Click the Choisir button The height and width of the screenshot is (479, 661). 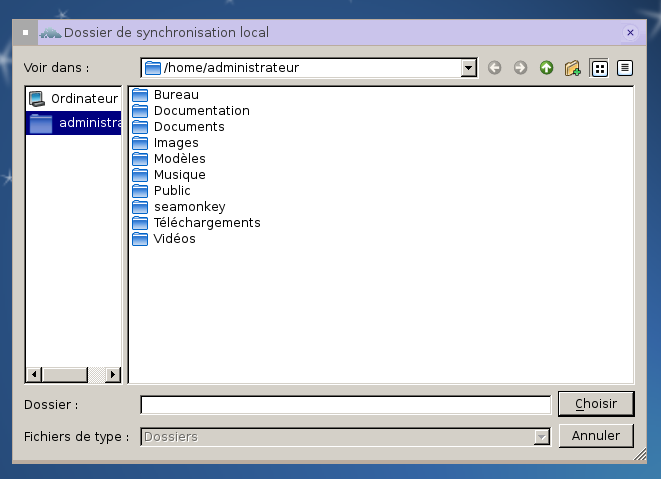[x=596, y=404]
